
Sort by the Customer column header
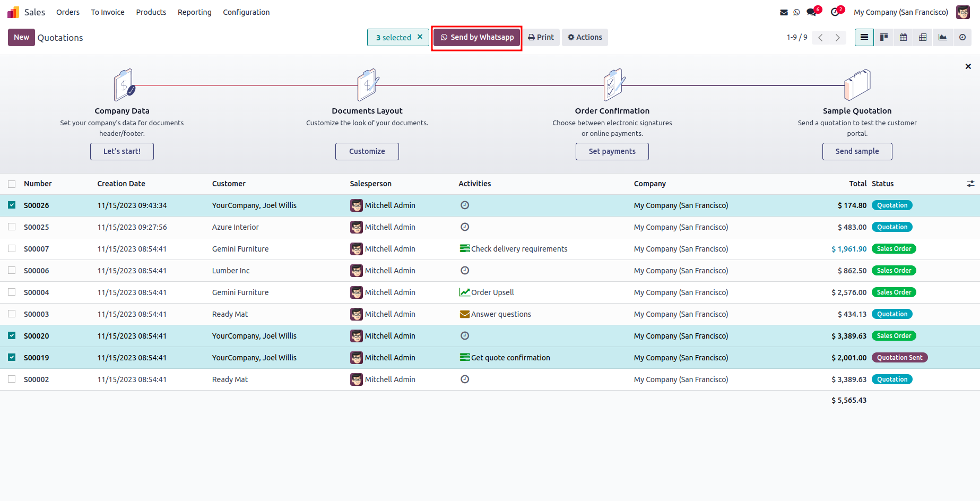(229, 184)
